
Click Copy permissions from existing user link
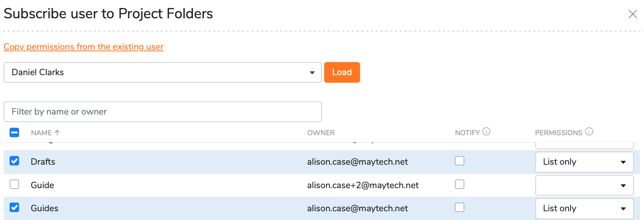84,47
